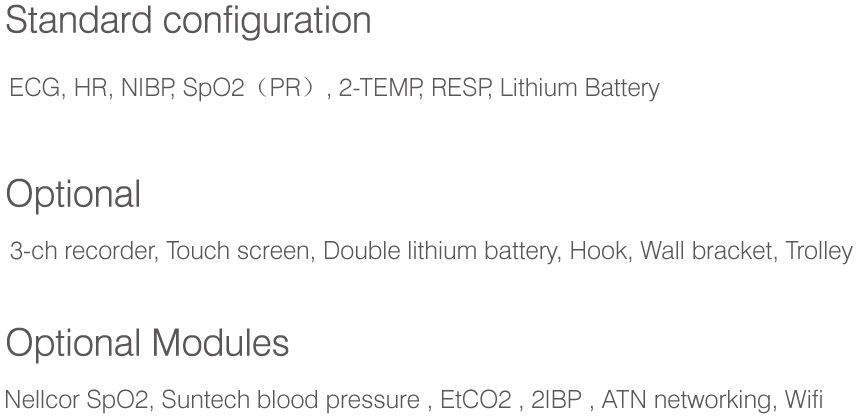Click the ATN networking text

685,401
